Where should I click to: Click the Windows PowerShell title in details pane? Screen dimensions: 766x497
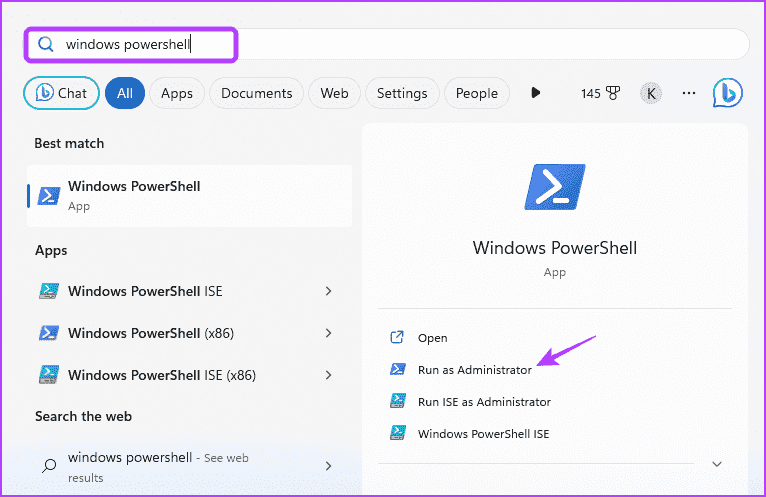click(555, 248)
